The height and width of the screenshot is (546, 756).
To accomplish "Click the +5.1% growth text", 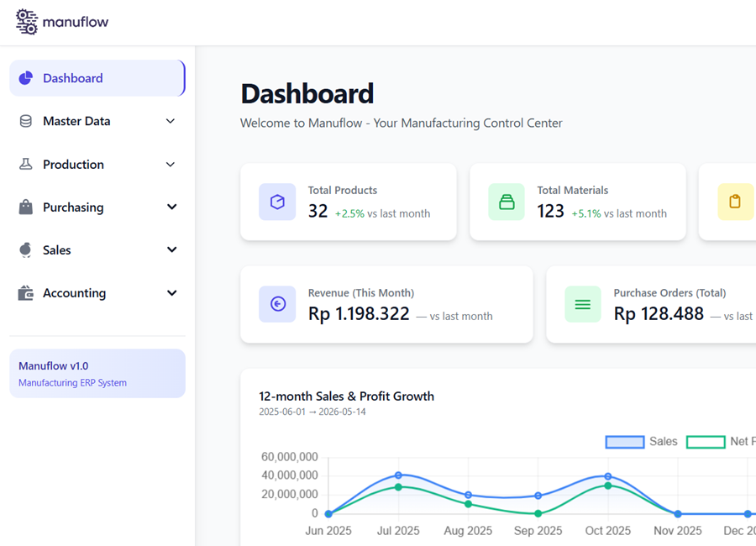I will 586,213.
